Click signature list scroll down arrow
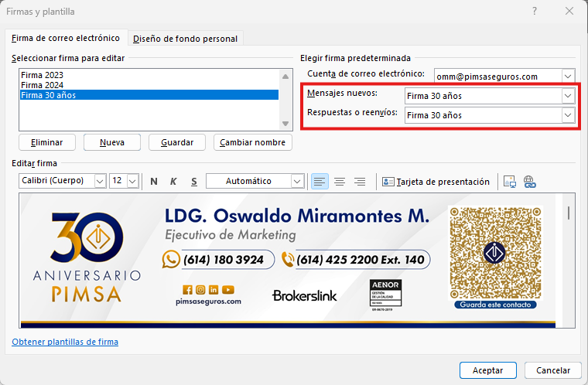 click(x=285, y=124)
